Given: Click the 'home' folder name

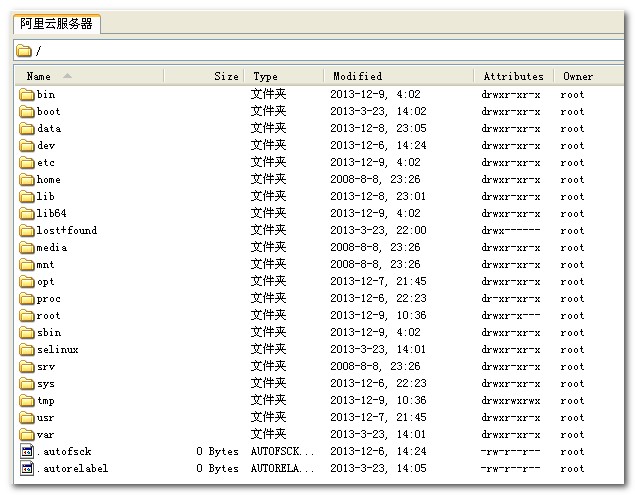Looking at the screenshot, I should (49, 179).
